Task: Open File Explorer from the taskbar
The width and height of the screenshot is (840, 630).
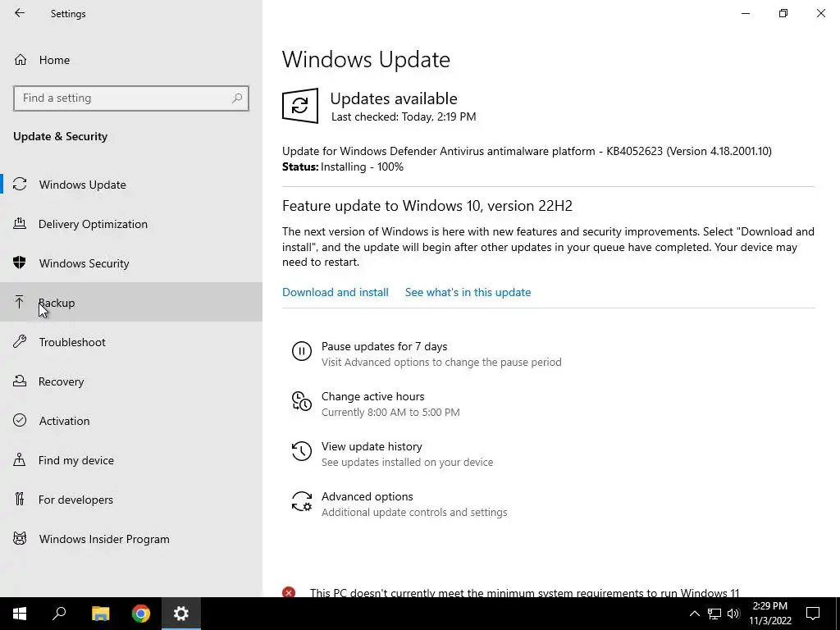Action: [x=100, y=614]
